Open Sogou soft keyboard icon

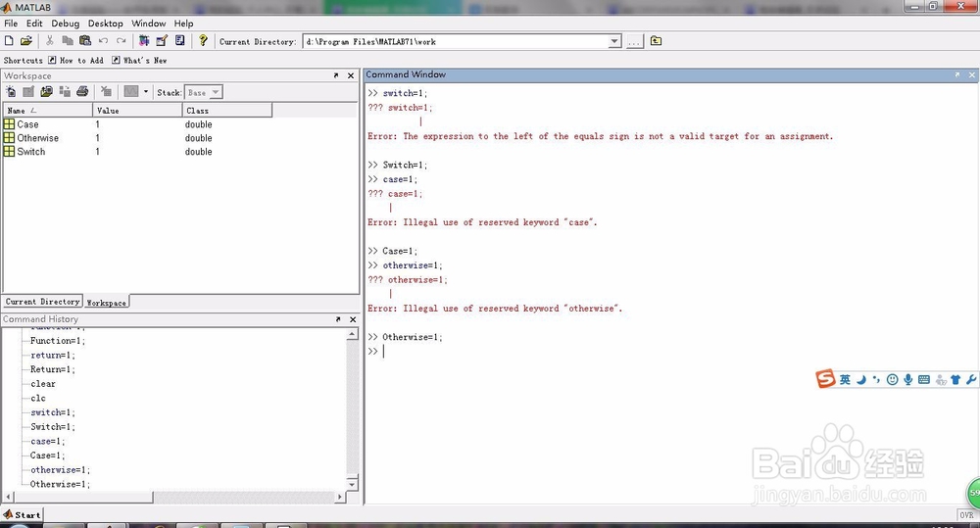924,379
